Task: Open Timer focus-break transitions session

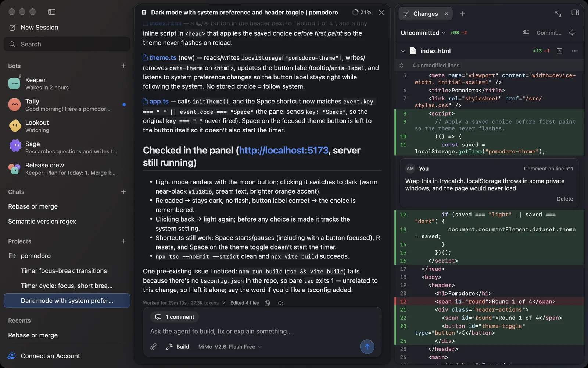Action: [64, 271]
